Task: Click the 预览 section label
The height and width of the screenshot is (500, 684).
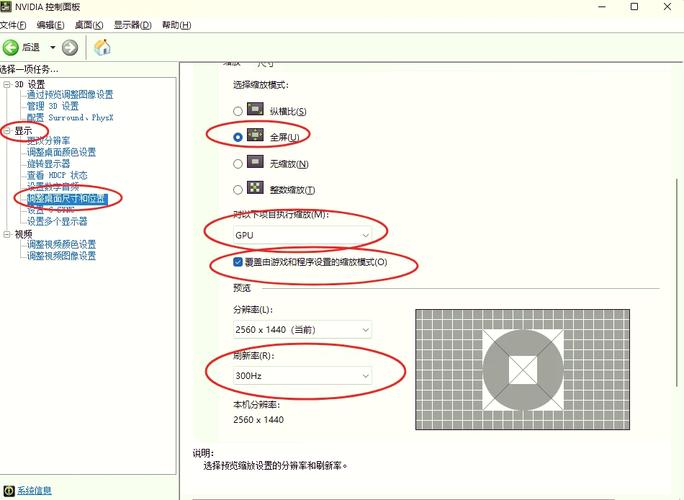Action: (x=242, y=288)
